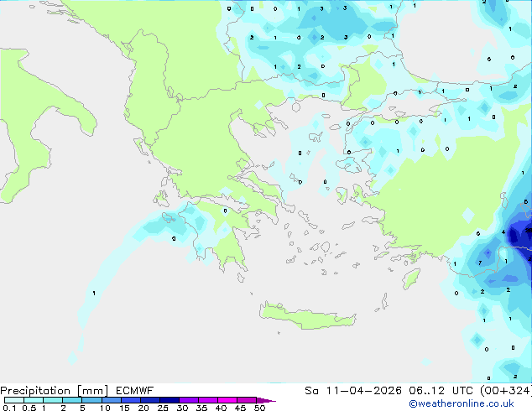Click the 'Precipitation [mm]' title text
This screenshot has height=411, width=532.
pos(55,391)
